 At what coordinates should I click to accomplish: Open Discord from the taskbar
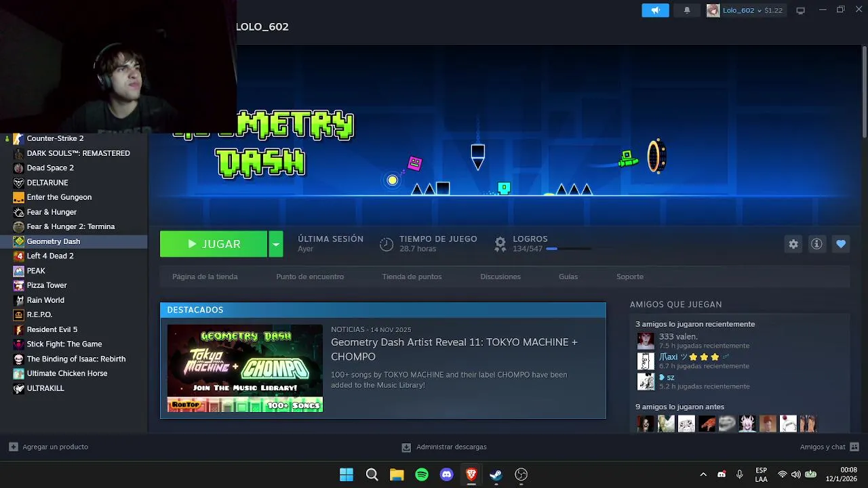tap(446, 474)
